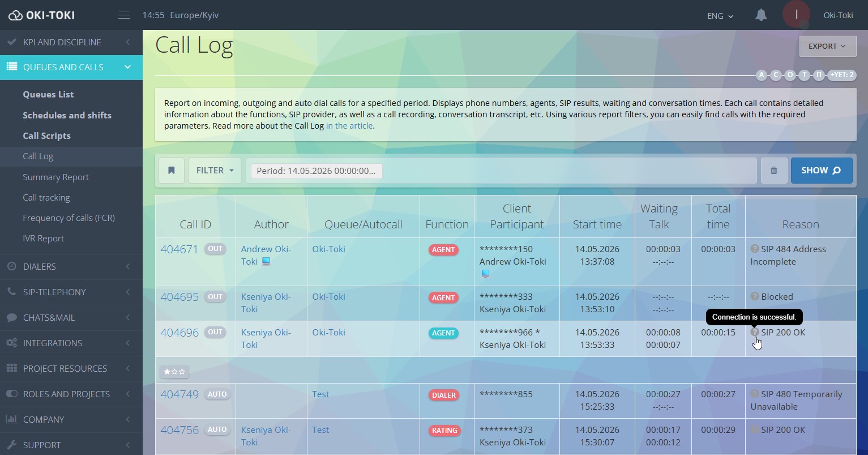Image resolution: width=868 pixels, height=455 pixels.
Task: Click the DIALER function badge
Action: (444, 395)
